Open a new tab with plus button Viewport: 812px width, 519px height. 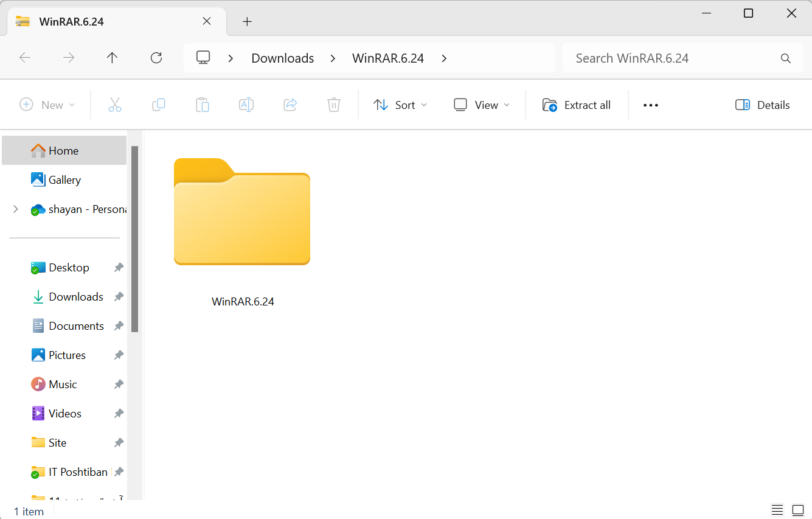tap(247, 21)
